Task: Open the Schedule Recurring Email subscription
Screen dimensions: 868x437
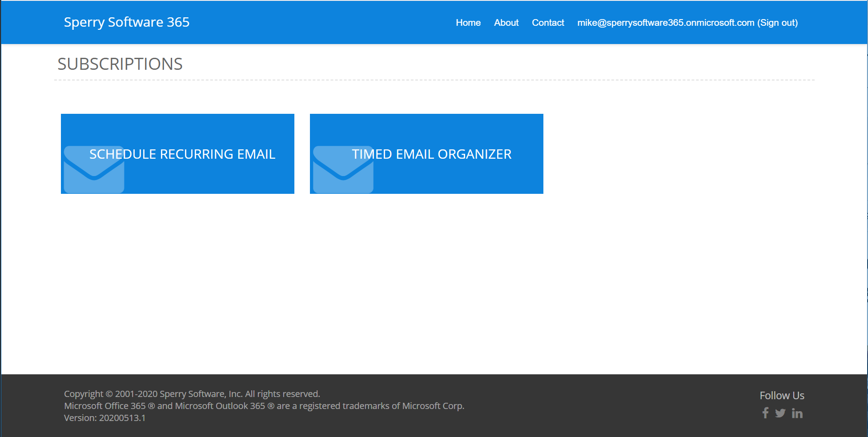Action: click(177, 154)
